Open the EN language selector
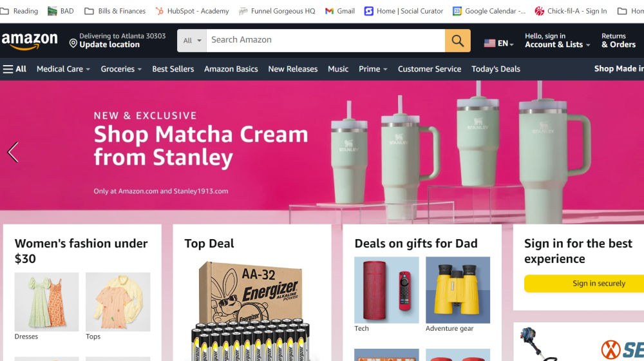The width and height of the screenshot is (644, 361). 498,43
